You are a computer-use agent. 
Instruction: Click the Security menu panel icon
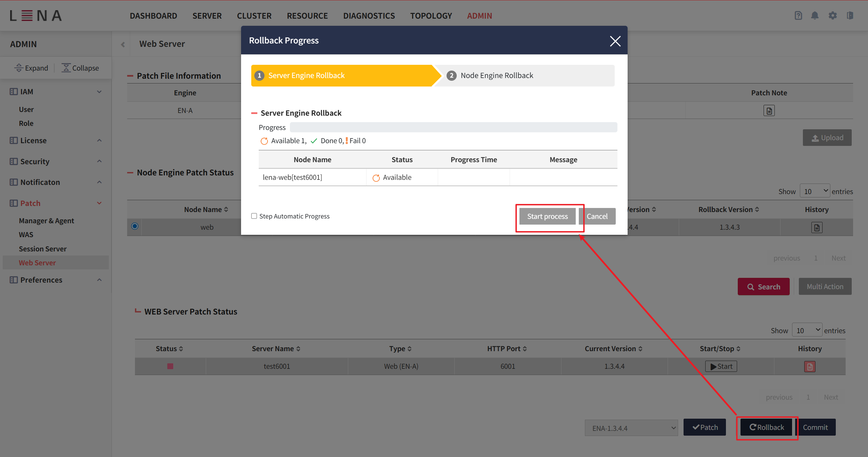point(14,161)
